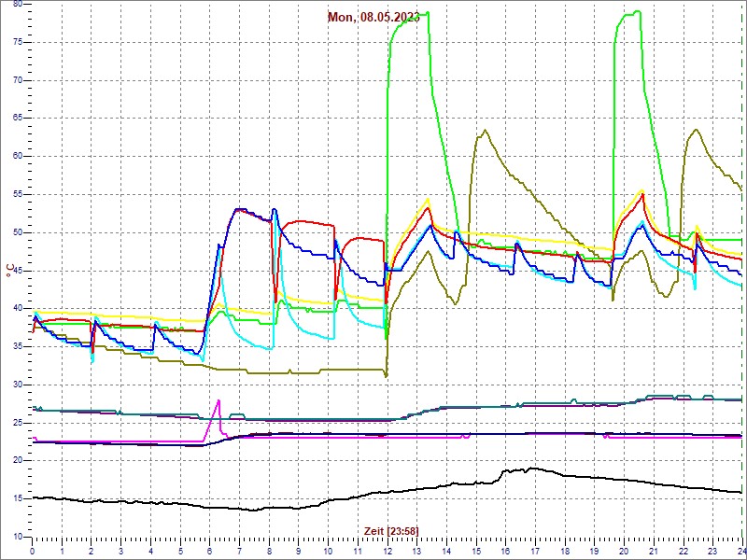Click hour 24 on the time axis
Viewport: 747px width, 560px height.
pos(741,551)
